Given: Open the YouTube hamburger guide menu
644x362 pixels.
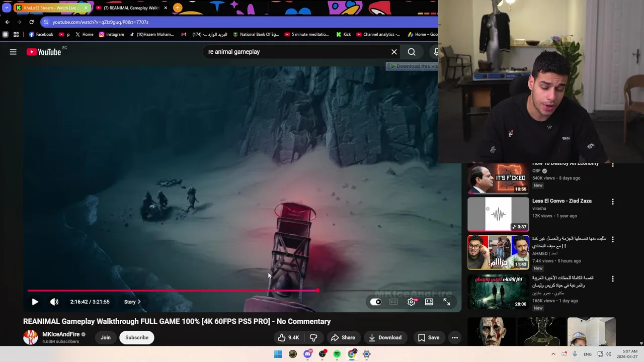Looking at the screenshot, I should (13, 52).
